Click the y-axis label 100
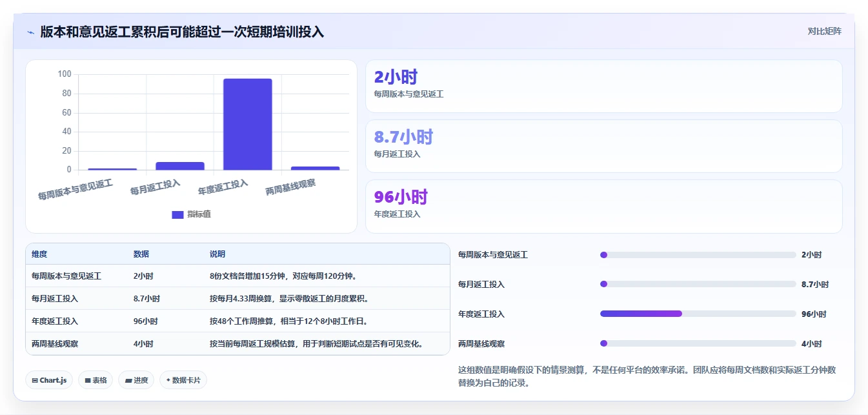The height and width of the screenshot is (415, 868). 65,74
